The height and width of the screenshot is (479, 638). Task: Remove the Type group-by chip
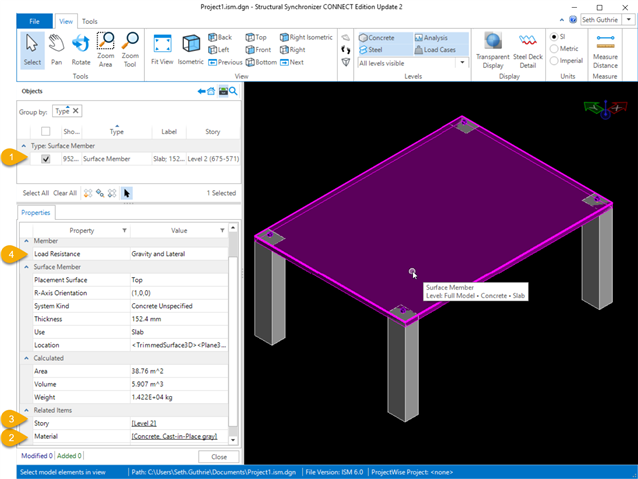76,111
